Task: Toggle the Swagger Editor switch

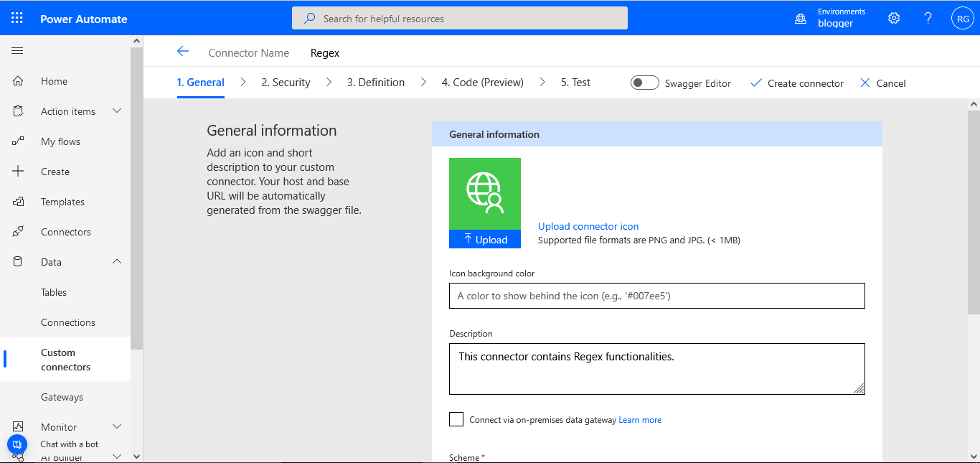Action: [x=644, y=83]
